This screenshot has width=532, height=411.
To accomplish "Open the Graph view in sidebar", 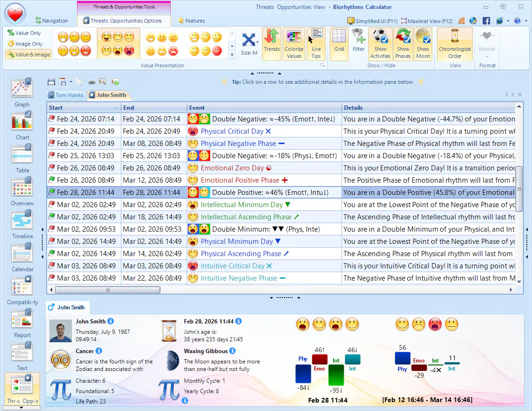I will [x=22, y=92].
